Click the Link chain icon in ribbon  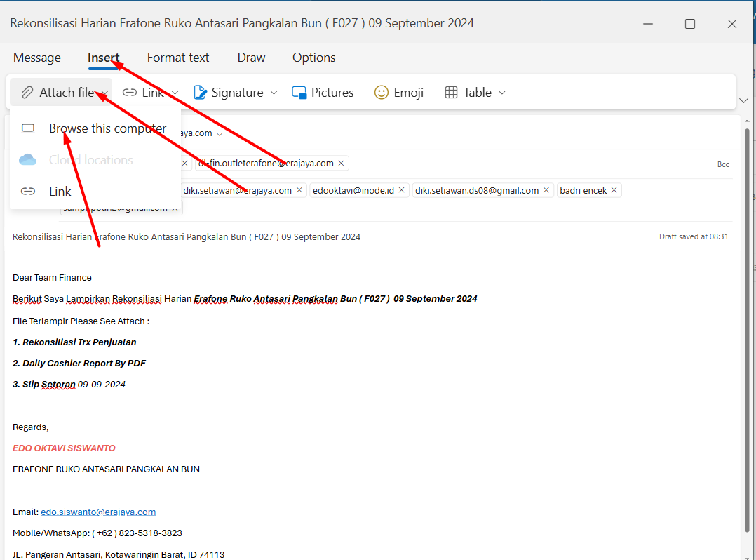click(130, 93)
